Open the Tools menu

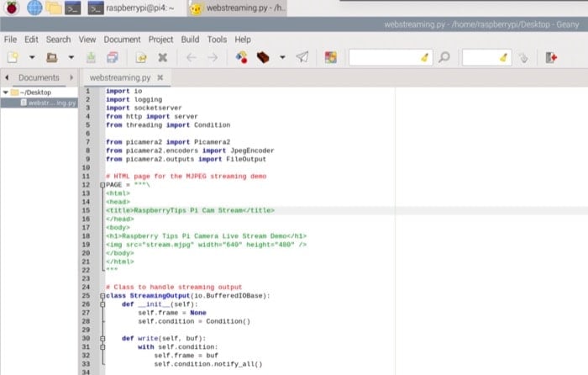point(217,40)
